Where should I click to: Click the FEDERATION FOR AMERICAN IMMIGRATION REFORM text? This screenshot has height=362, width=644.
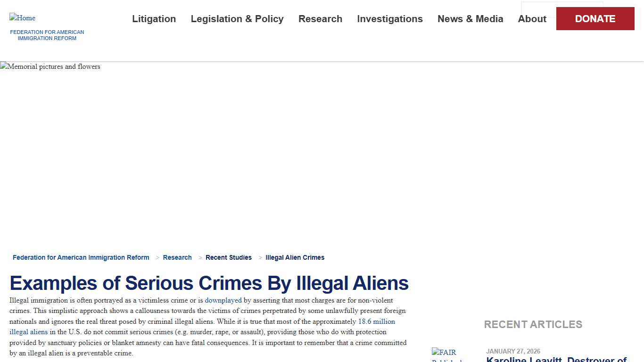(47, 35)
